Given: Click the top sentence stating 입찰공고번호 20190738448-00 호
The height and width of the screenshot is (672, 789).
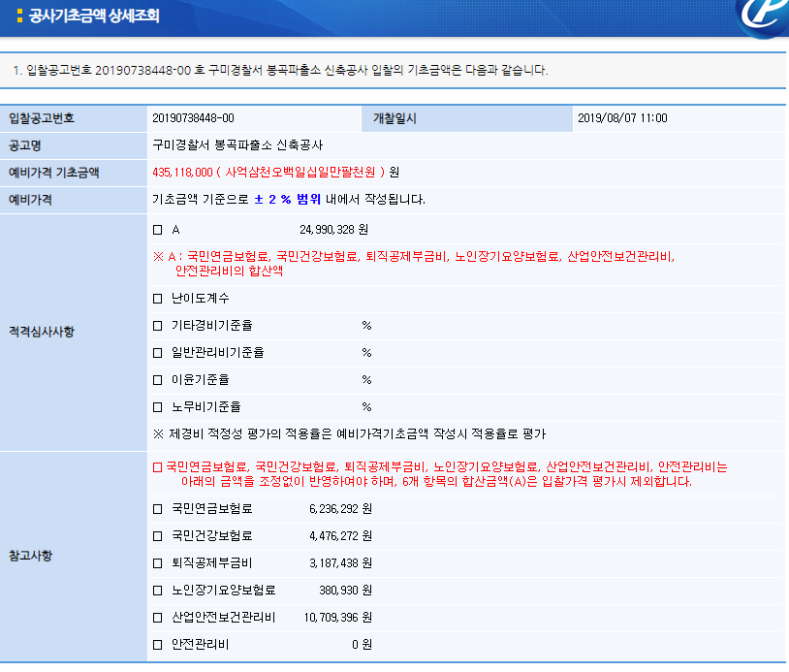Looking at the screenshot, I should 281,70.
